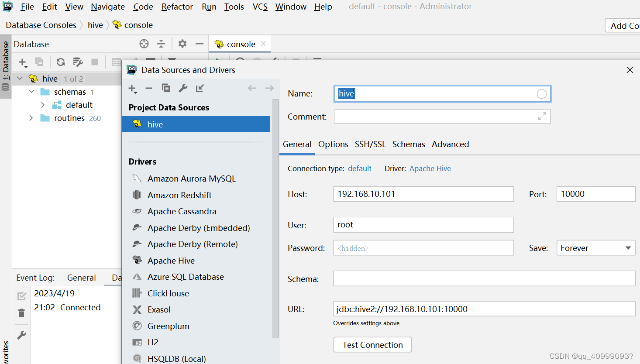Open the Tools menu
Screen dimensions: 640x364
click(234, 7)
